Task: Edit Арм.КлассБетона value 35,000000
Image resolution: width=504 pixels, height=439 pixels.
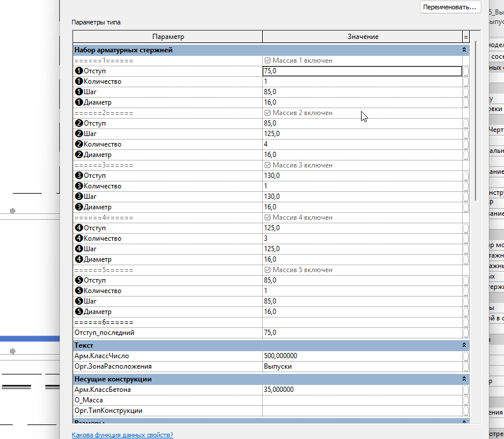Action: pyautogui.click(x=362, y=390)
